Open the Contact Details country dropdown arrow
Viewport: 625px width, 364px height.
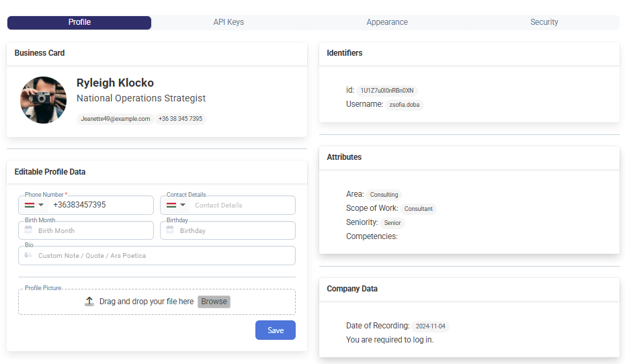[x=183, y=205]
